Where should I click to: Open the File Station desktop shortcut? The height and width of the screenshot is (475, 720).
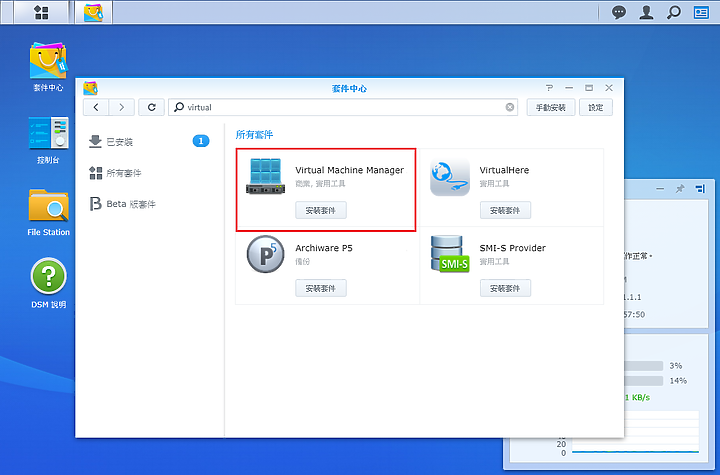tap(48, 212)
